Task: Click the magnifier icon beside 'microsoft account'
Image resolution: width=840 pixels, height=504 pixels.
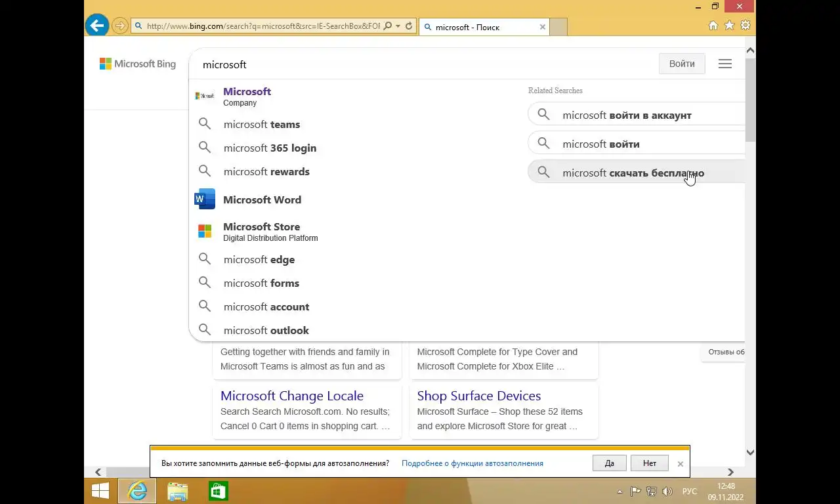Action: pos(205,306)
